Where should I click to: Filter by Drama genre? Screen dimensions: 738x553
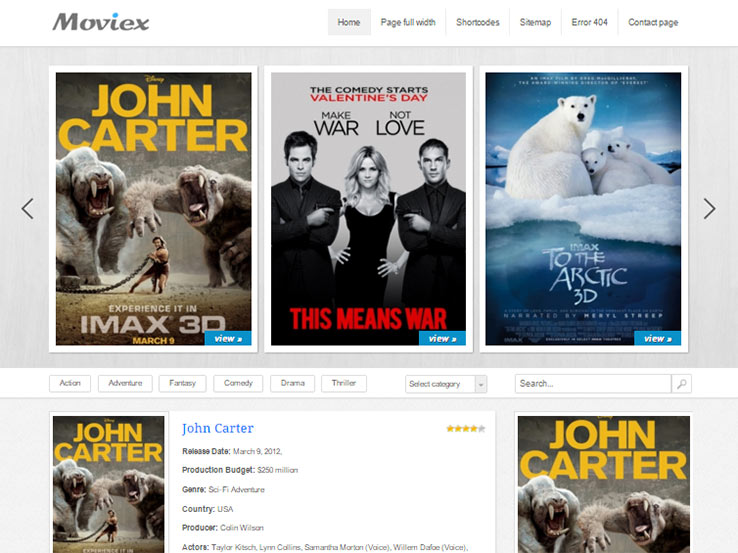pyautogui.click(x=292, y=383)
